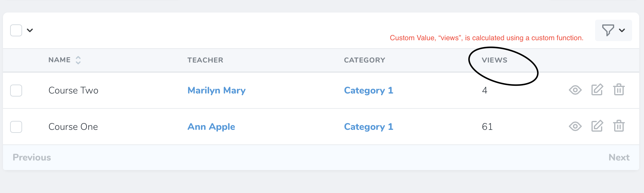Open teacher profile Marilyn Mary

(x=216, y=90)
